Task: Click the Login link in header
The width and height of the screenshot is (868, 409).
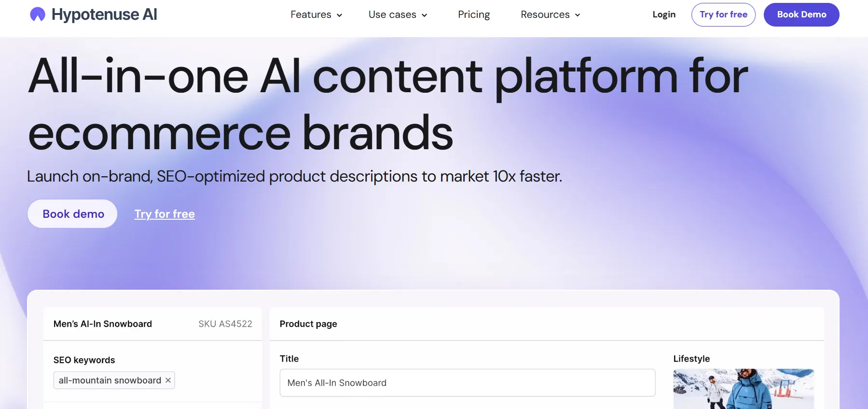Action: [663, 14]
